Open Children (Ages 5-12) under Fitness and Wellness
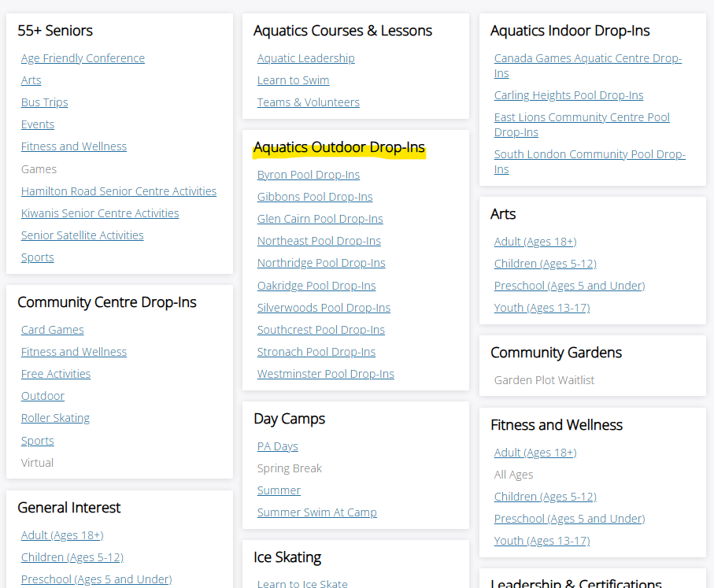Image resolution: width=714 pixels, height=588 pixels. click(546, 497)
